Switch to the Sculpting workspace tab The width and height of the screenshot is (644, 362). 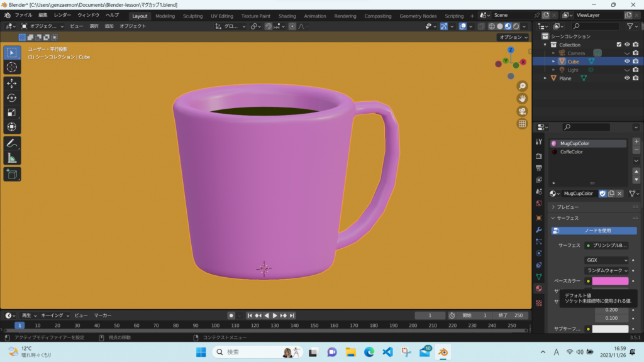[192, 16]
